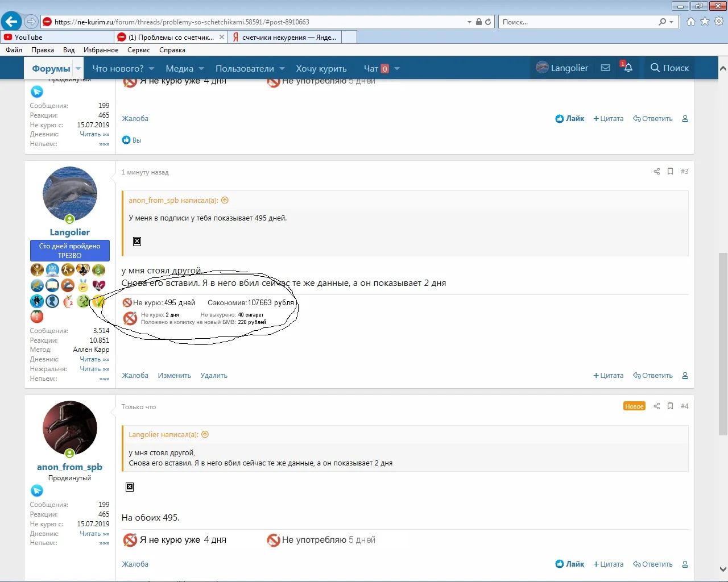This screenshot has width=728, height=582.
Task: Click the blue '100' badge under Langolier
Action: tap(52, 269)
